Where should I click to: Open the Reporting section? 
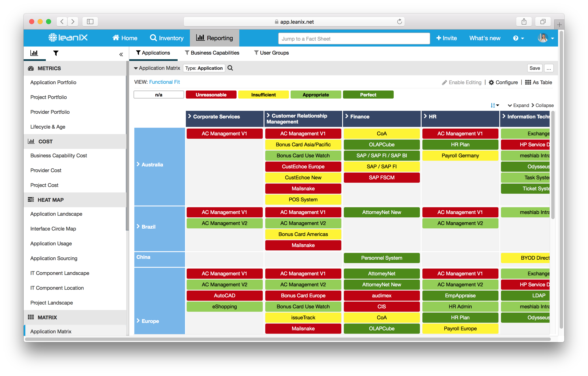pyautogui.click(x=214, y=38)
